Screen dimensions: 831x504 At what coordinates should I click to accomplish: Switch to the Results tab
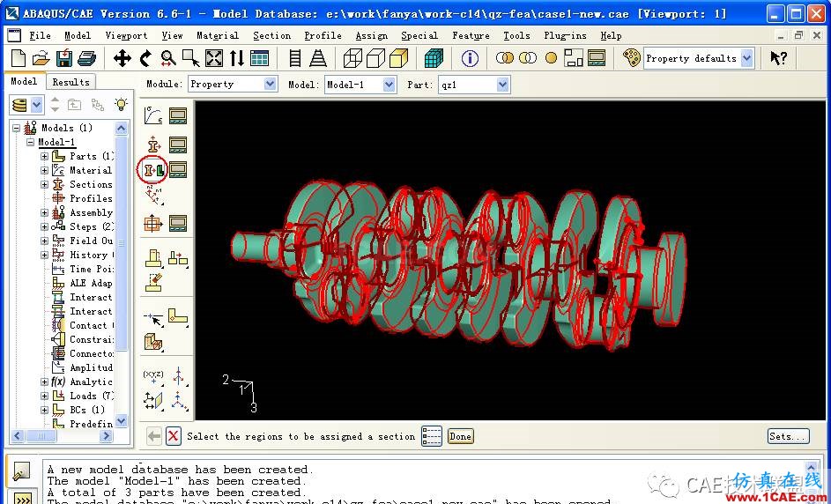[x=71, y=82]
